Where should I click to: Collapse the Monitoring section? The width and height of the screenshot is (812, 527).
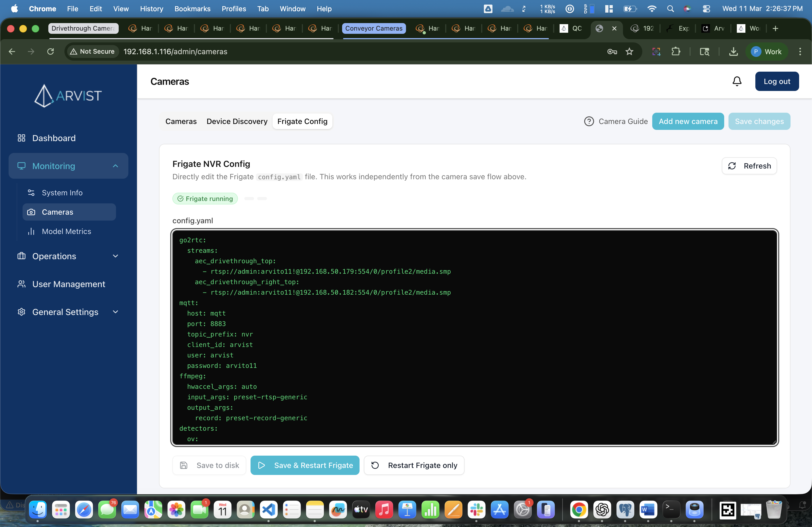(115, 166)
